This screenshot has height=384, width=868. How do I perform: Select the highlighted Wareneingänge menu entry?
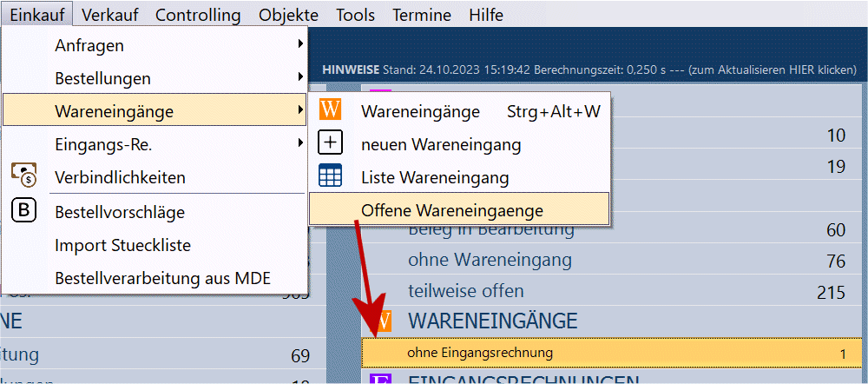[x=155, y=111]
